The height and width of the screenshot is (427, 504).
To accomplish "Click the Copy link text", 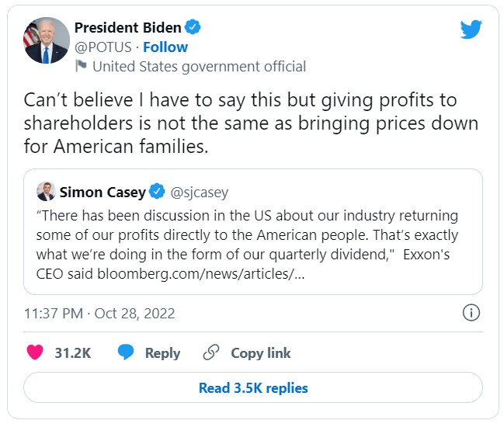I will [x=260, y=352].
